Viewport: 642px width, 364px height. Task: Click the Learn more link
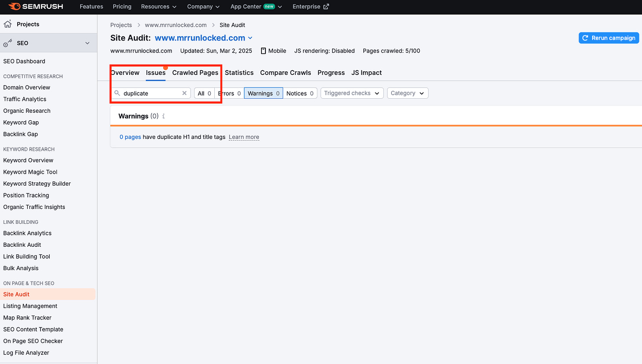coord(244,137)
